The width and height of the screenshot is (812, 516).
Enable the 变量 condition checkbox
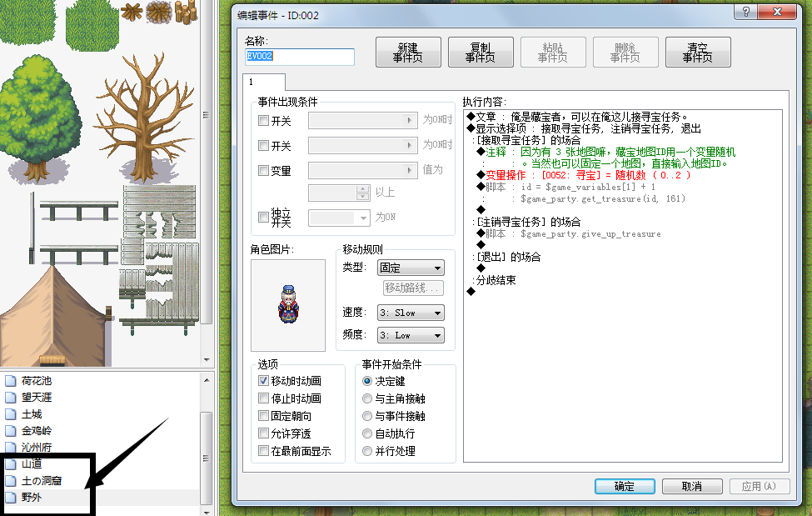pyautogui.click(x=264, y=171)
